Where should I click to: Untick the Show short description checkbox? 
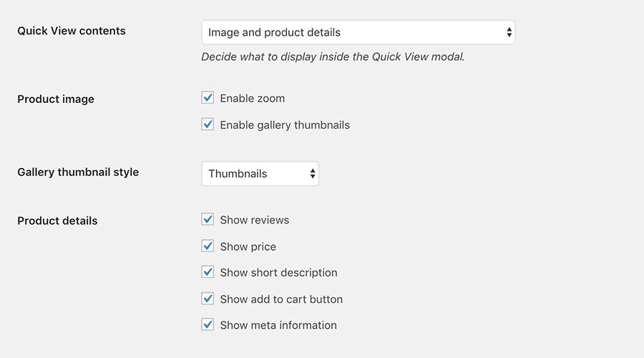[x=208, y=272]
